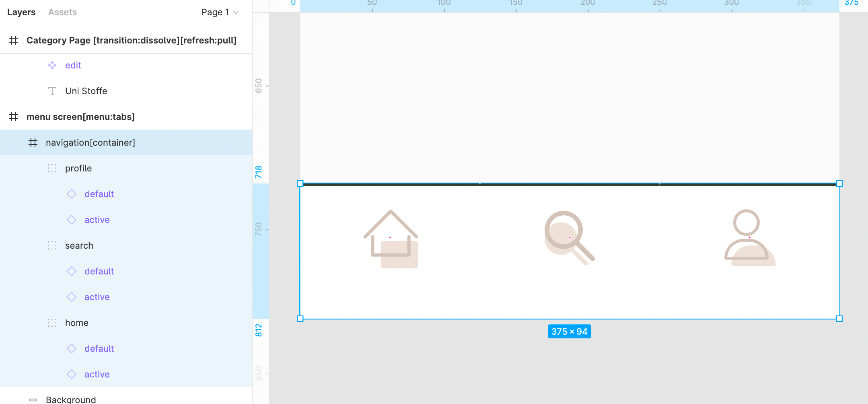Viewport: 868px width, 404px height.
Task: Select the navigation[container] layer
Action: pyautogui.click(x=126, y=142)
